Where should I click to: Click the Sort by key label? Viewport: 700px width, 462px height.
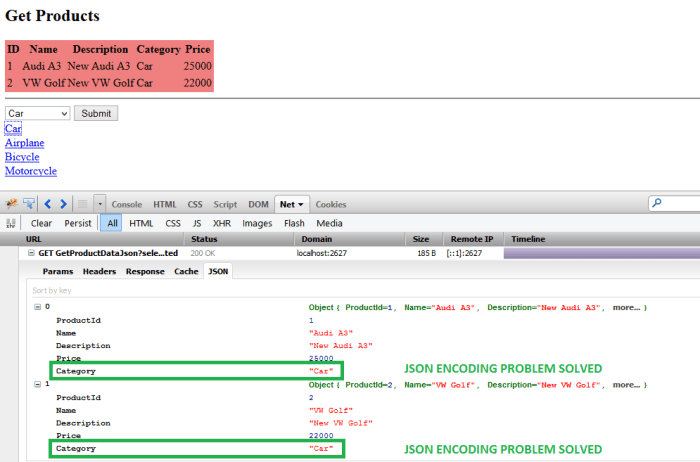tap(56, 290)
